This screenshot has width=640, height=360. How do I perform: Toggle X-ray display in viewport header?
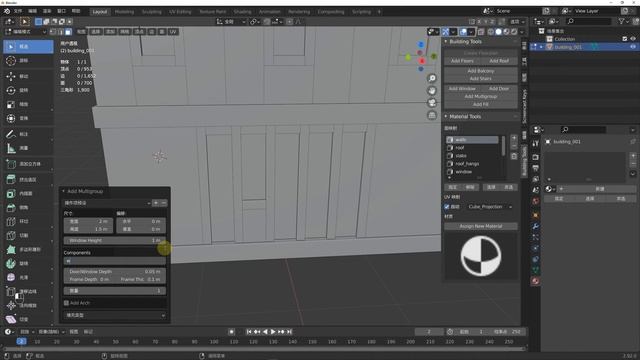pos(481,31)
